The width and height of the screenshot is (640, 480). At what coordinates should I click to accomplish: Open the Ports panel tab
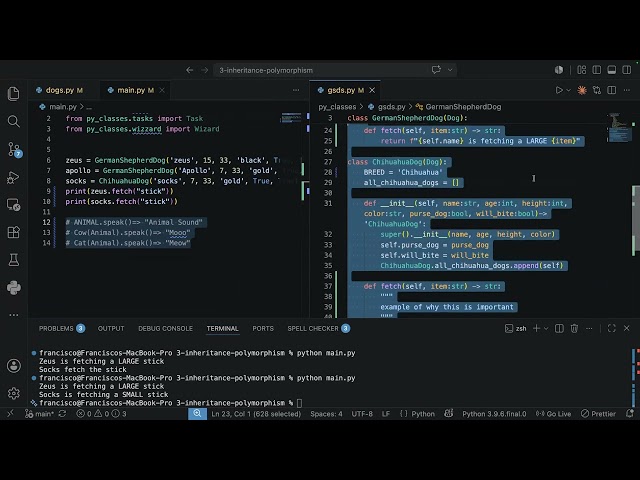[263, 329]
